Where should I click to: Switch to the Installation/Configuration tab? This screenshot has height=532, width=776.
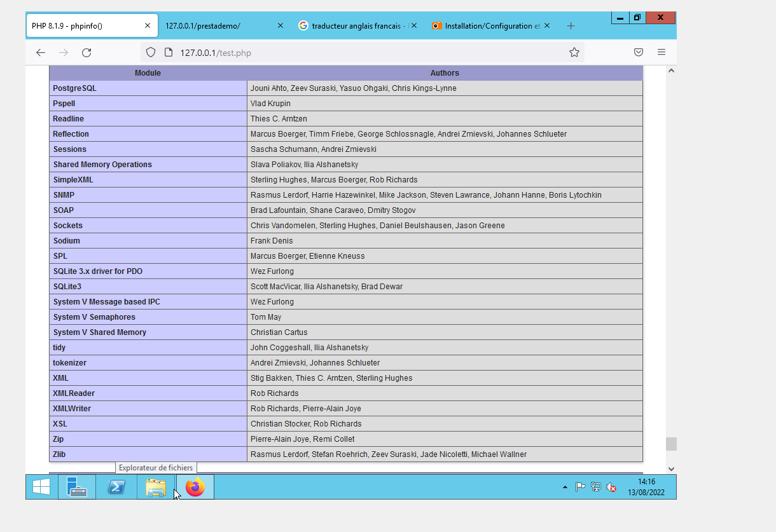click(x=490, y=26)
